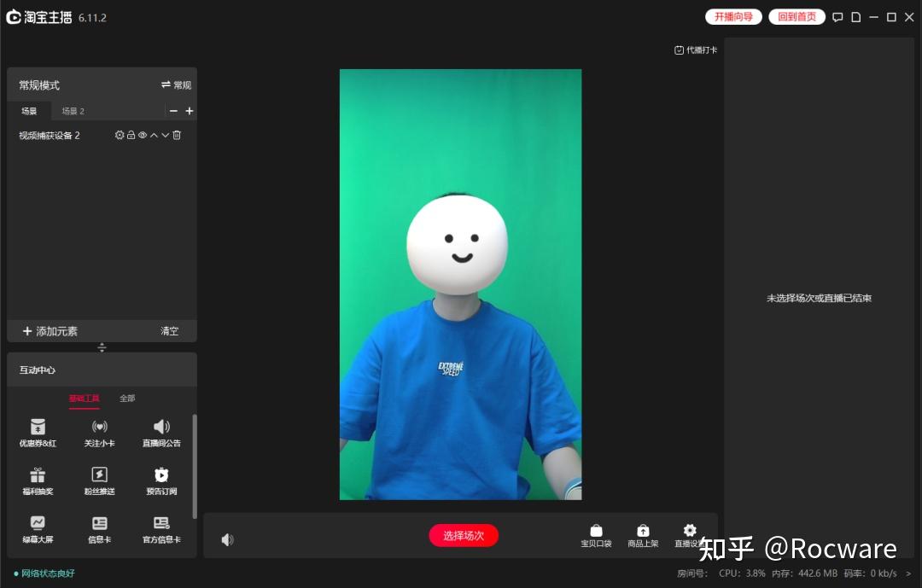Screen dimensions: 922x588
Task: Open the 宝贝口袋 product bag
Action: pyautogui.click(x=596, y=536)
